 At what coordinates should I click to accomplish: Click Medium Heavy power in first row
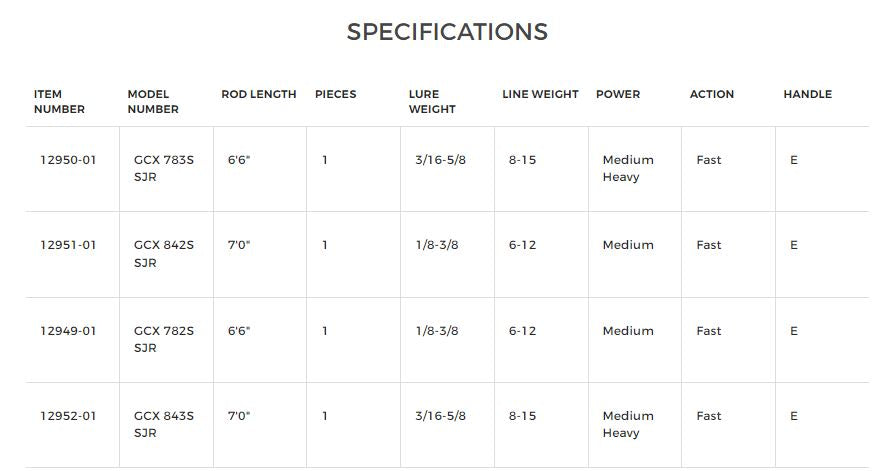628,168
